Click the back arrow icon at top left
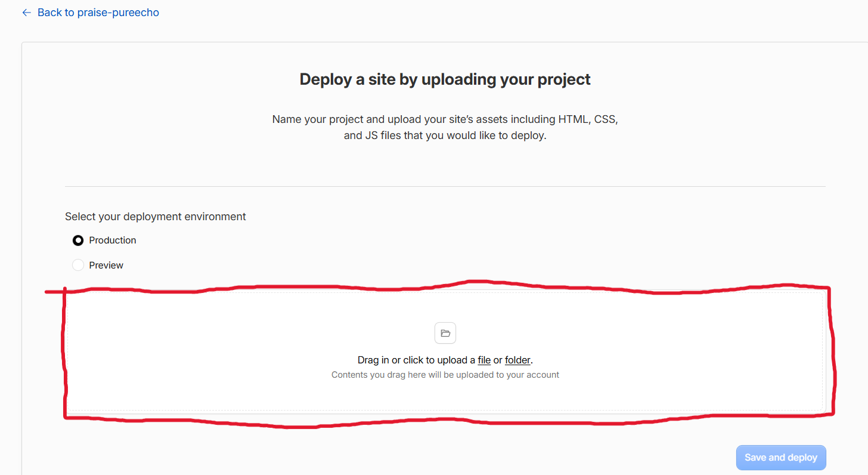 point(26,13)
